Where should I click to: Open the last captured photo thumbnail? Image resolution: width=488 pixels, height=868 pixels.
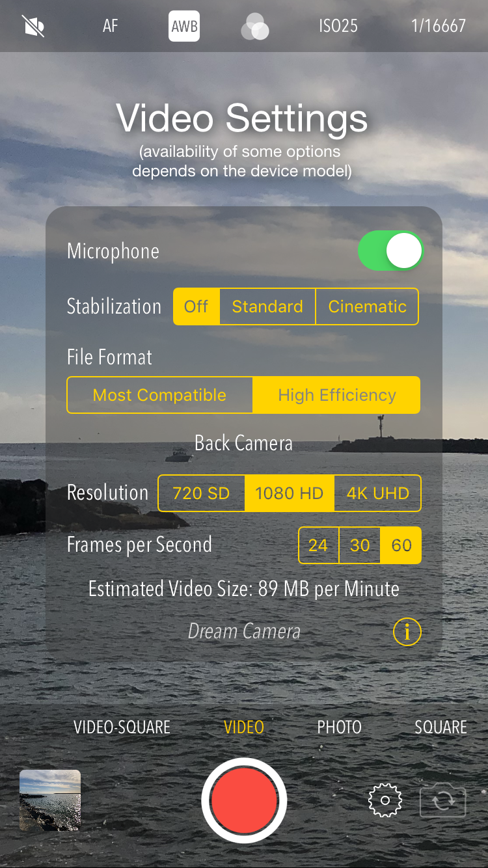point(50,800)
